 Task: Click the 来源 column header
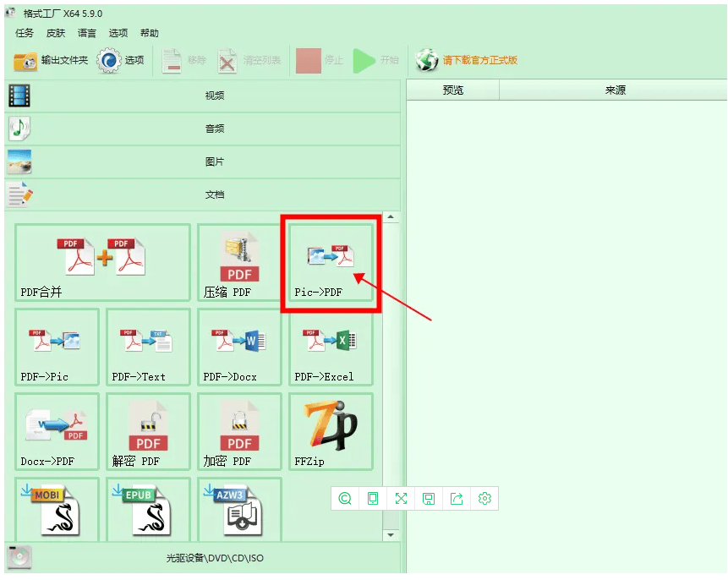(x=615, y=90)
